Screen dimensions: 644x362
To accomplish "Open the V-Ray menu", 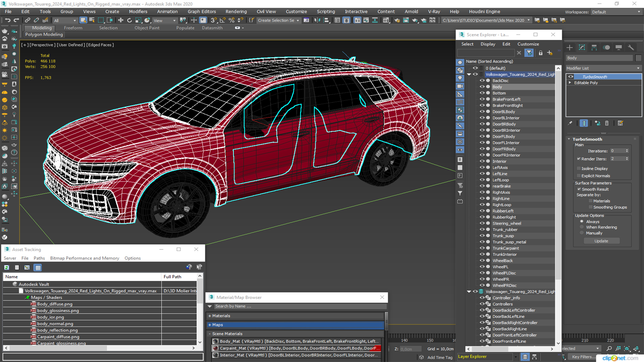I will click(x=434, y=11).
